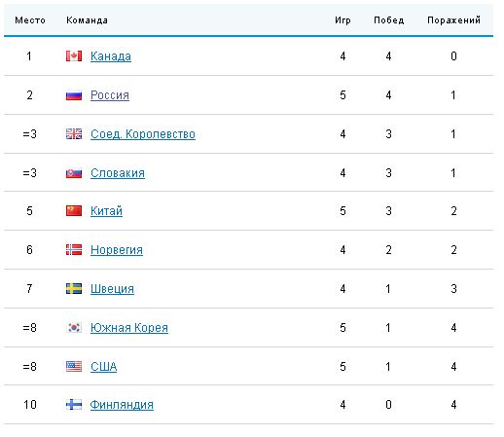Screen dimensions: 504x437
Task: Click the Побед column header
Action: [388, 20]
